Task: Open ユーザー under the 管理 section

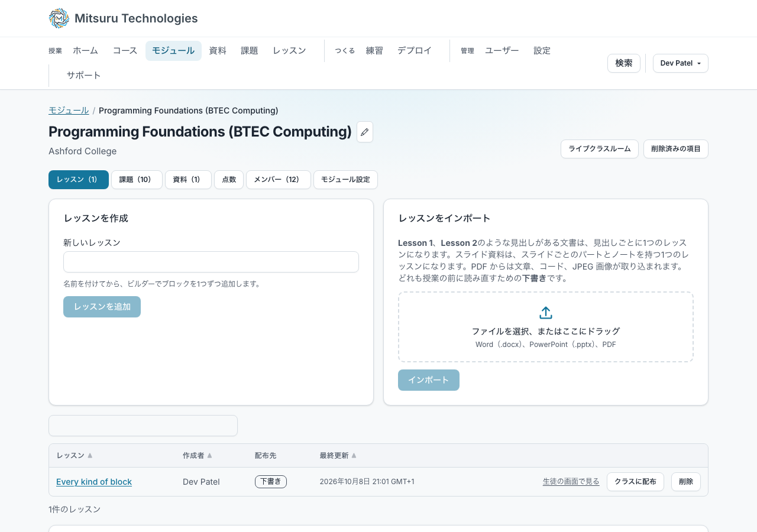Action: pyautogui.click(x=502, y=51)
